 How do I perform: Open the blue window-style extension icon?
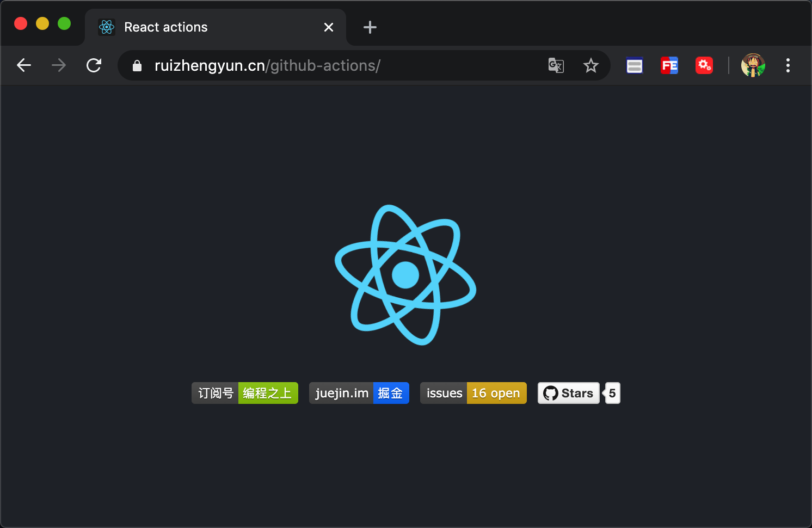635,66
